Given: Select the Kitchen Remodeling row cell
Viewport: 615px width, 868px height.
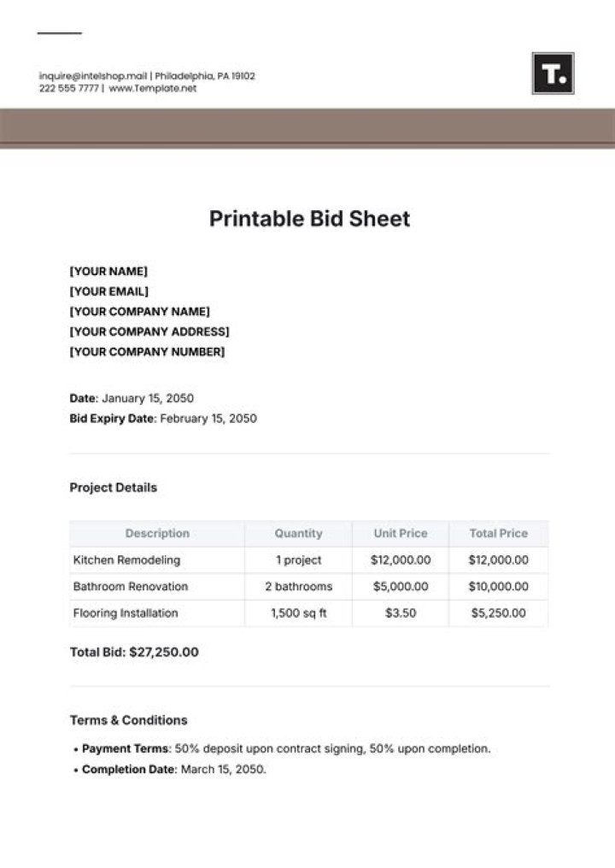Looking at the screenshot, I should tap(126, 560).
